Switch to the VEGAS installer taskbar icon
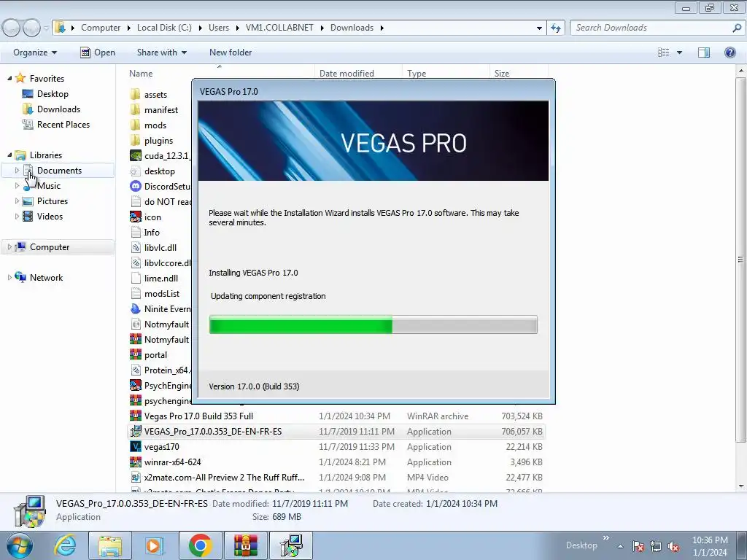 (x=291, y=545)
